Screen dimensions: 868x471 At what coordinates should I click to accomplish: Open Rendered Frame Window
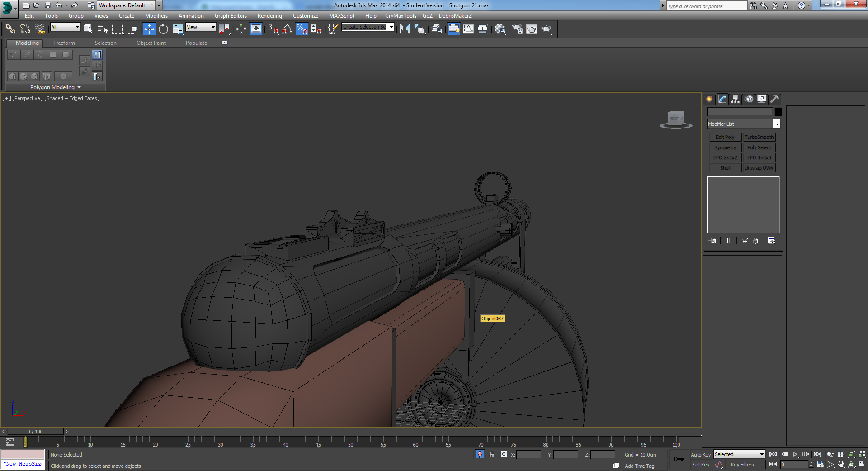click(x=532, y=29)
